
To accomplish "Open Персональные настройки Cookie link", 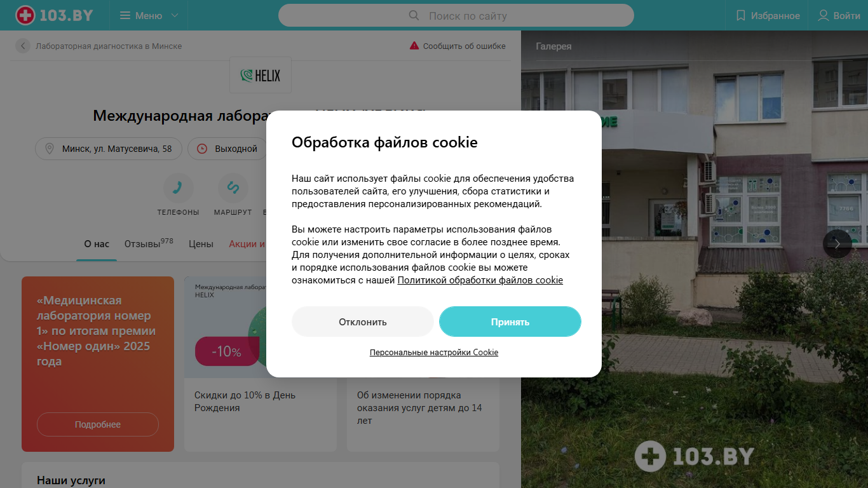I will click(x=434, y=352).
